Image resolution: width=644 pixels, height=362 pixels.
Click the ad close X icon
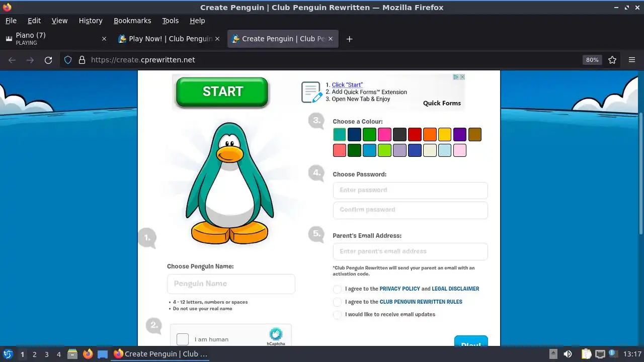pyautogui.click(x=462, y=77)
